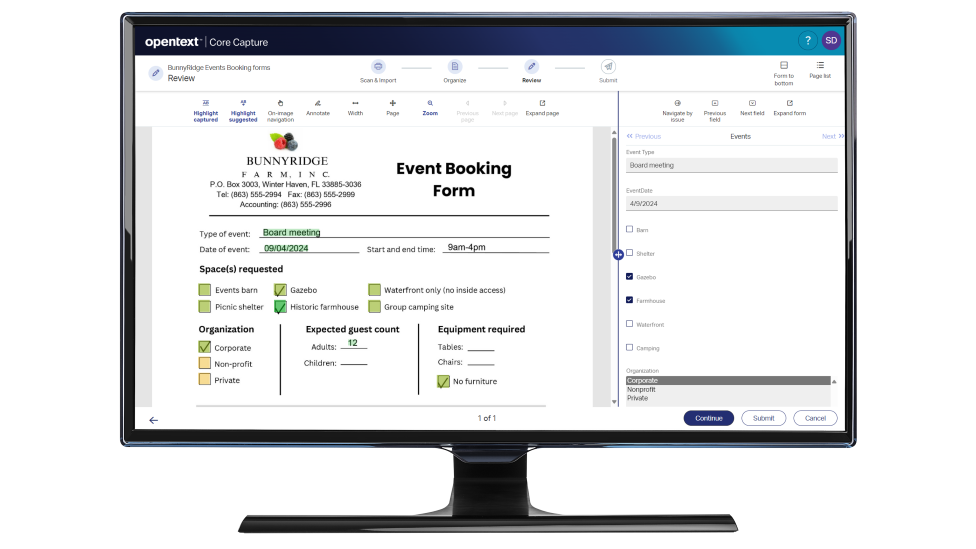Enable On-image navigation
The image size is (976, 549).
pyautogui.click(x=280, y=111)
